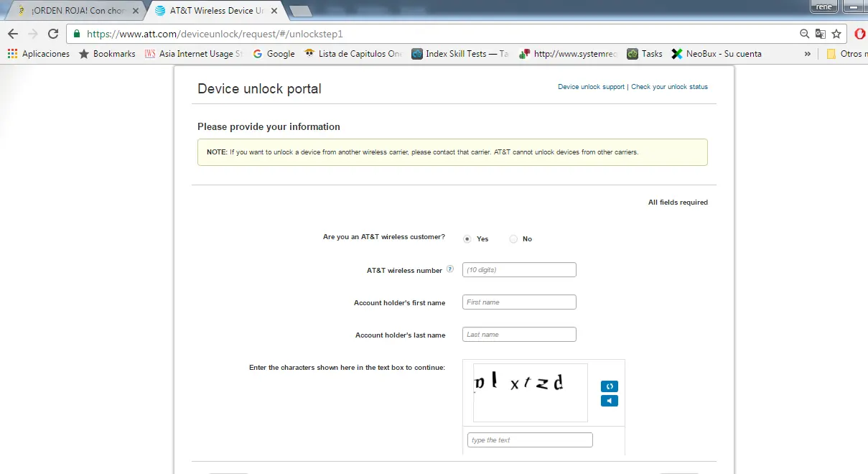Click the 'All fields required' text
Image resolution: width=868 pixels, height=474 pixels.
tap(678, 203)
